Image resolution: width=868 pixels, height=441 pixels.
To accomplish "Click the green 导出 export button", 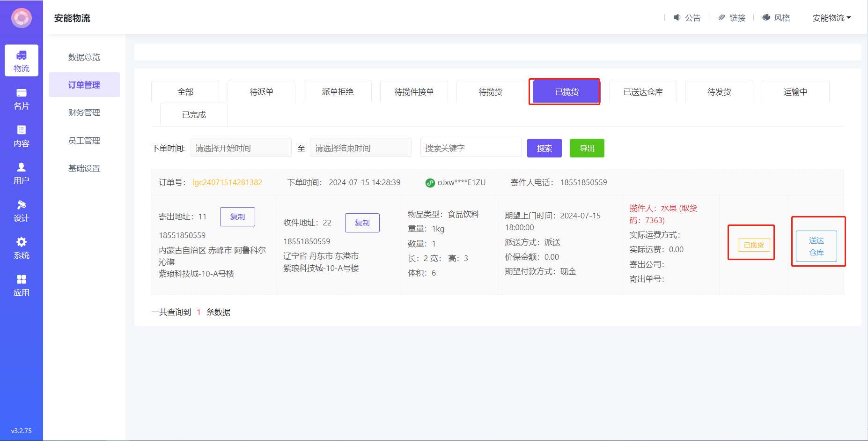I will pos(587,148).
